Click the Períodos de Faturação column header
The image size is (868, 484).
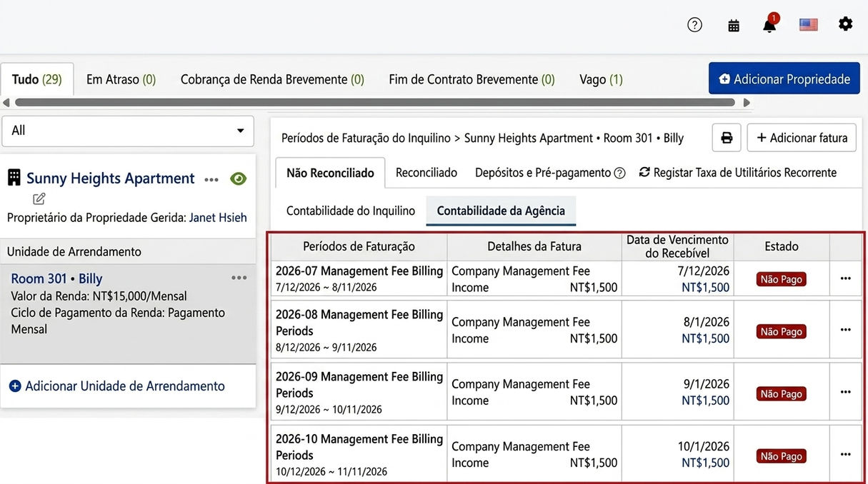point(359,246)
